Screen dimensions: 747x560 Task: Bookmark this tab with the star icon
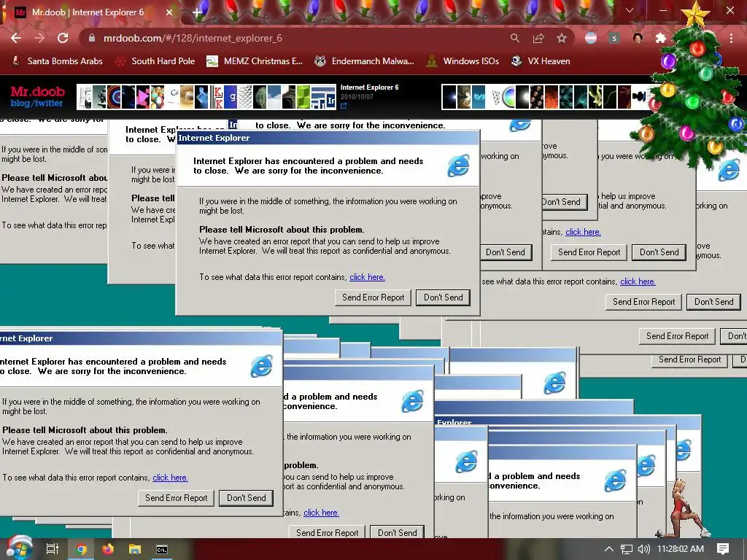tap(562, 38)
